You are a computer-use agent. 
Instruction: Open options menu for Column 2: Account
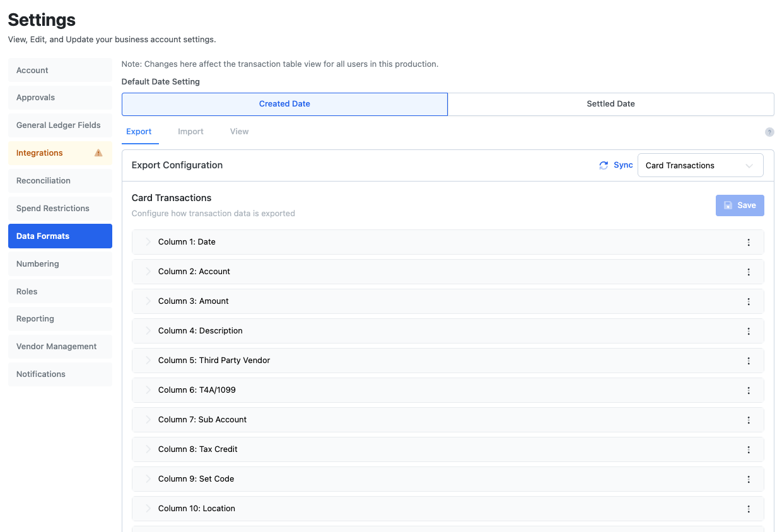pyautogui.click(x=749, y=272)
